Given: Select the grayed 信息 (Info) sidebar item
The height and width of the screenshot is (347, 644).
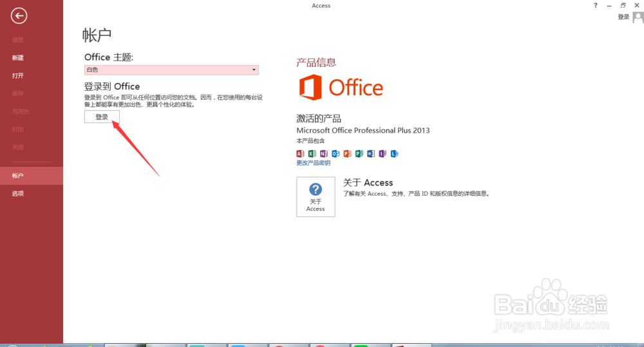Looking at the screenshot, I should pos(17,40).
